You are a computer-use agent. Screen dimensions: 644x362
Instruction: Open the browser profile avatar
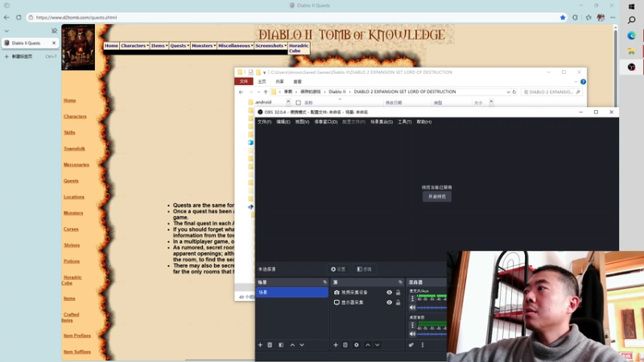pyautogui.click(x=601, y=17)
